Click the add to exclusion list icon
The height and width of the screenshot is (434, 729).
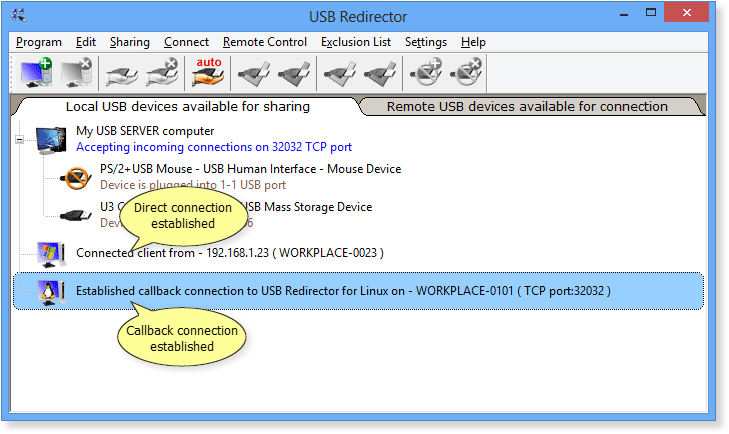click(426, 73)
